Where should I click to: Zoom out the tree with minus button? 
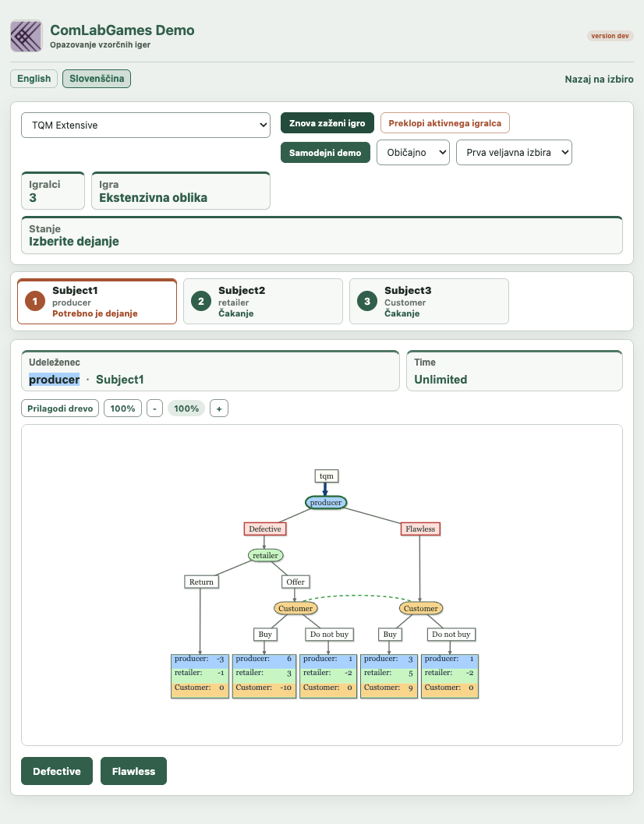click(154, 408)
